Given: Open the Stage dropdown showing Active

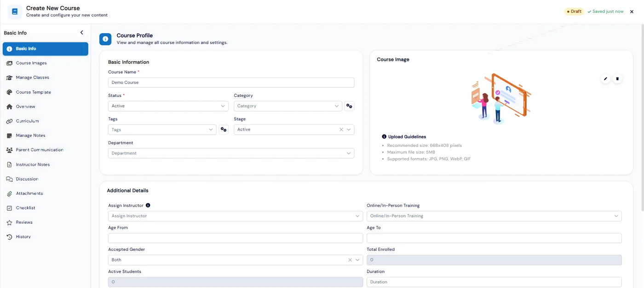Looking at the screenshot, I should (294, 130).
